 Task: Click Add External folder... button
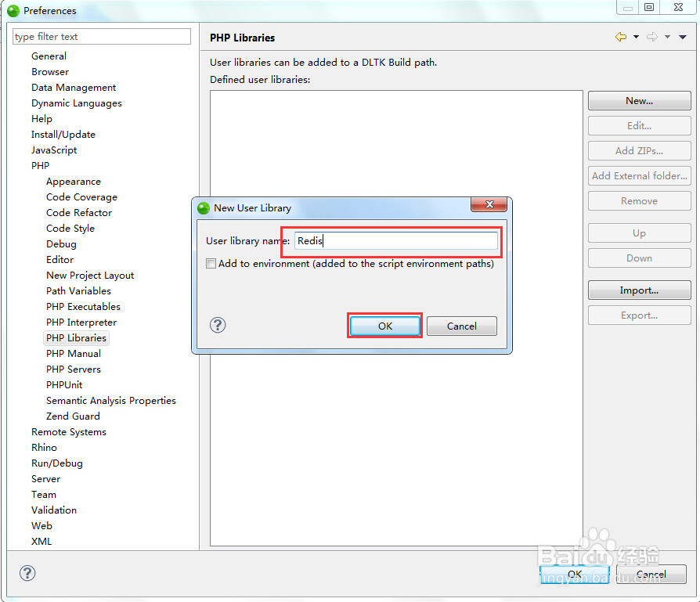(x=639, y=176)
